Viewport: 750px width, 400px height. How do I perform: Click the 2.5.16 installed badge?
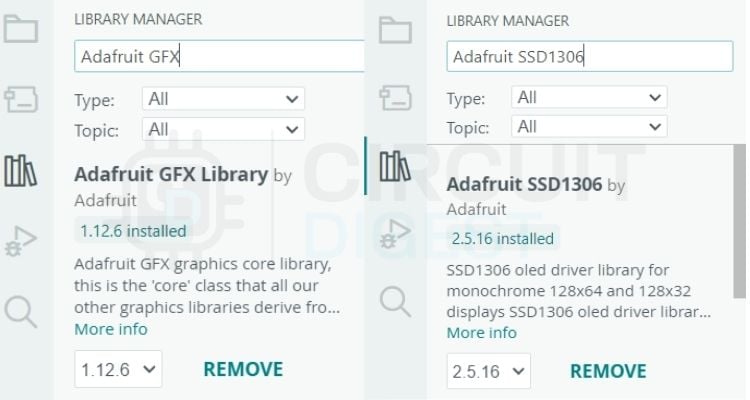[503, 238]
